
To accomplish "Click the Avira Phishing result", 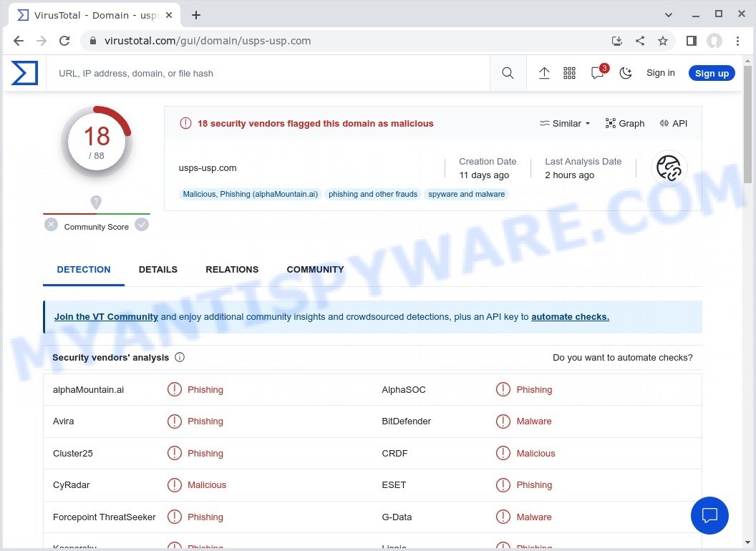I will 195,421.
